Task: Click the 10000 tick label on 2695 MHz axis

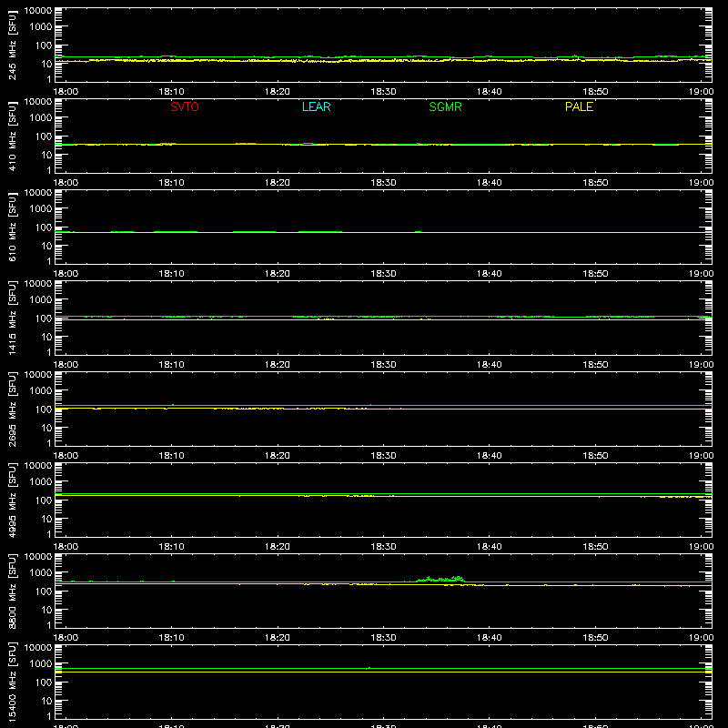Action: click(38, 375)
